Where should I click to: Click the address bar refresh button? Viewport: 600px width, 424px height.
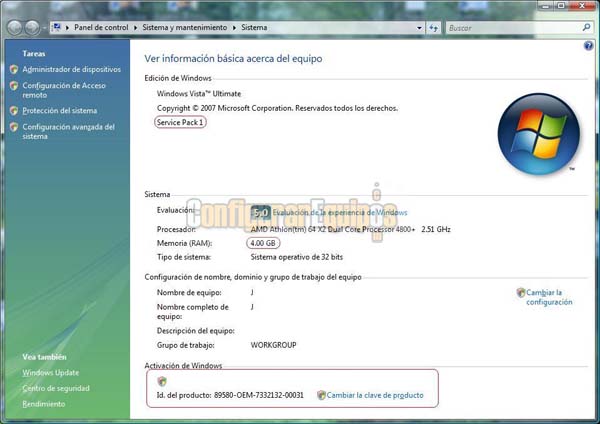[433, 28]
